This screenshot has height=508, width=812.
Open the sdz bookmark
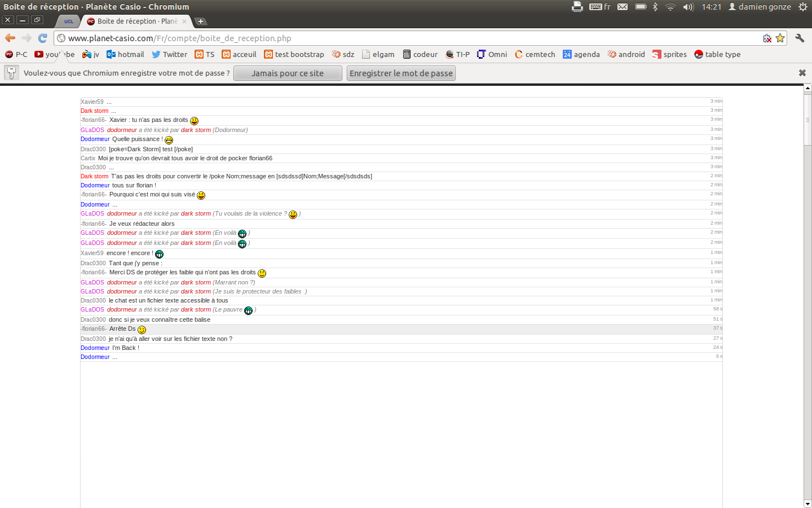(x=343, y=54)
